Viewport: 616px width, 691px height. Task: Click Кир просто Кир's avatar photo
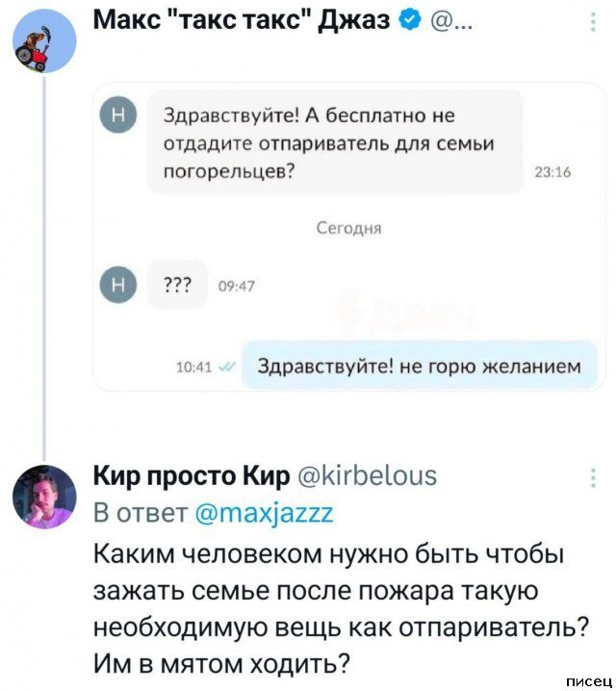tap(44, 497)
